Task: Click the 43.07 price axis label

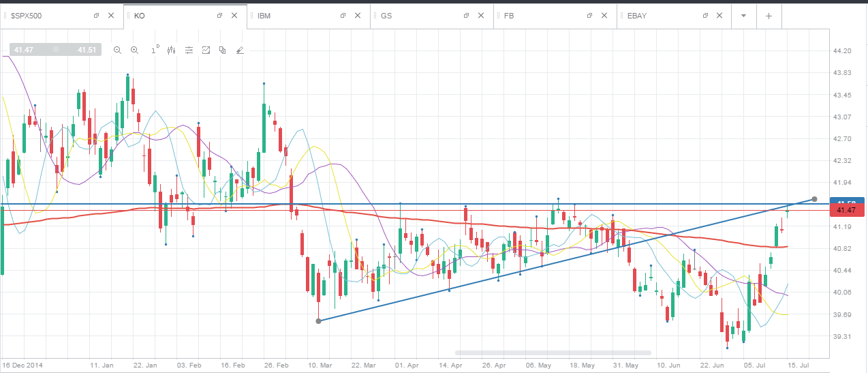Action: 842,117
